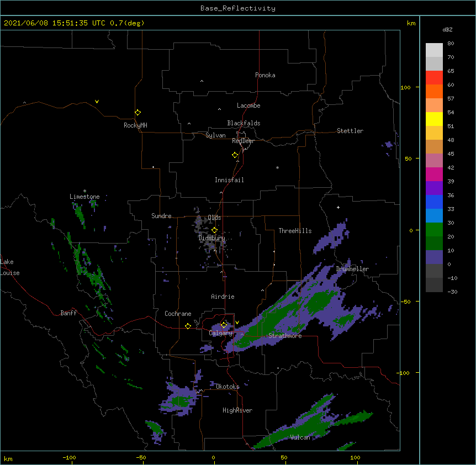The height and width of the screenshot is (465, 476).
Task: Click the yellow marker south of RedDeer
Action: tap(235, 155)
